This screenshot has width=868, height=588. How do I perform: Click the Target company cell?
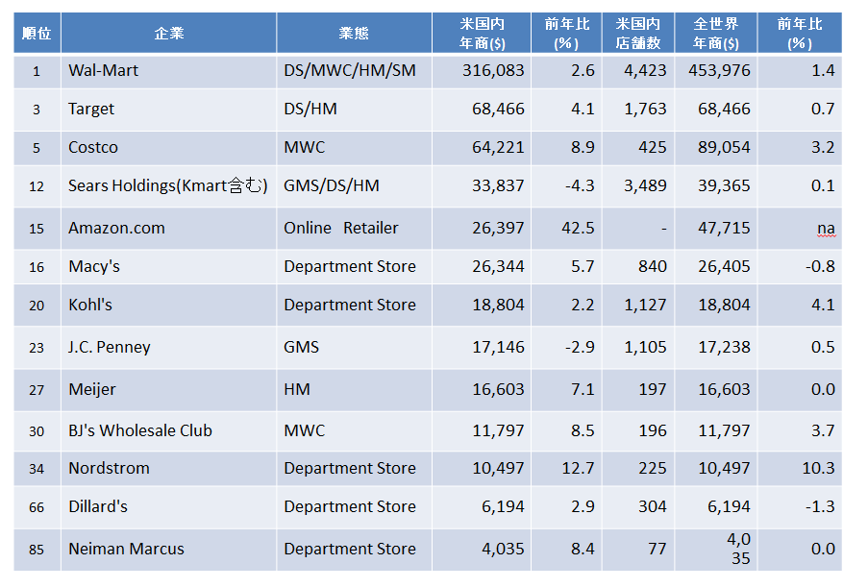pos(169,109)
